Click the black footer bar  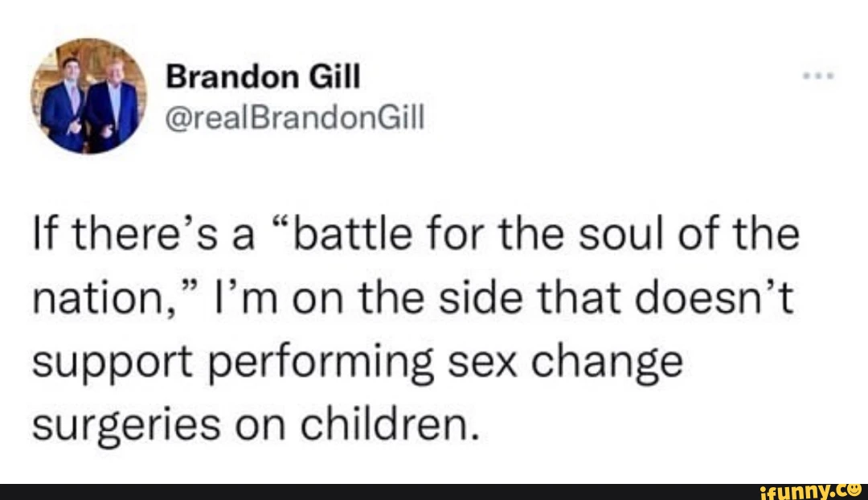(x=434, y=492)
